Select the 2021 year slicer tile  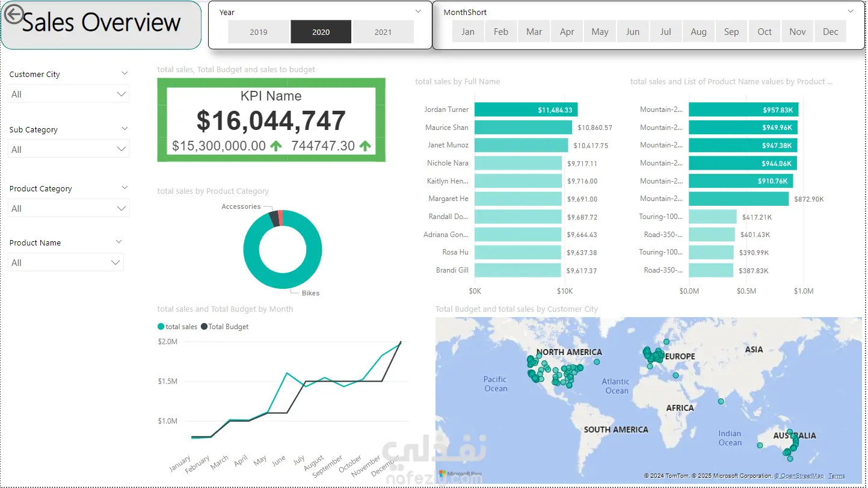[383, 32]
